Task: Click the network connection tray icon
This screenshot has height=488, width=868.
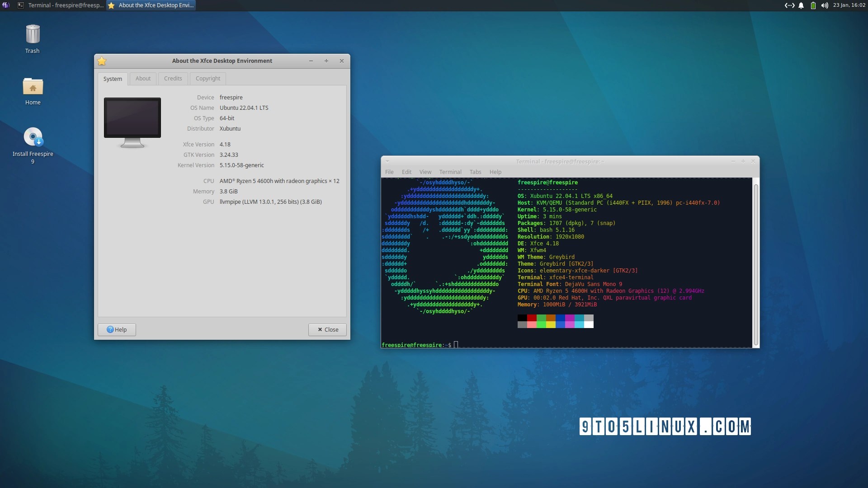Action: click(789, 5)
